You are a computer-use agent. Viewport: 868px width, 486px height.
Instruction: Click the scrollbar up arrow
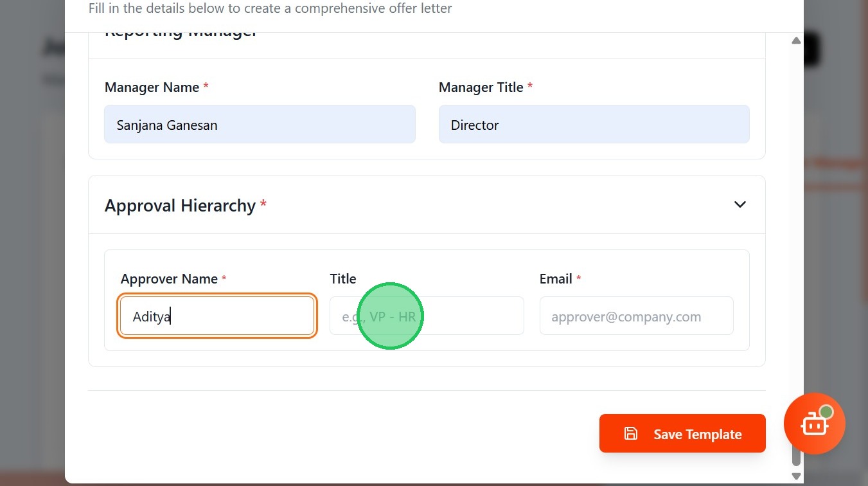point(797,40)
